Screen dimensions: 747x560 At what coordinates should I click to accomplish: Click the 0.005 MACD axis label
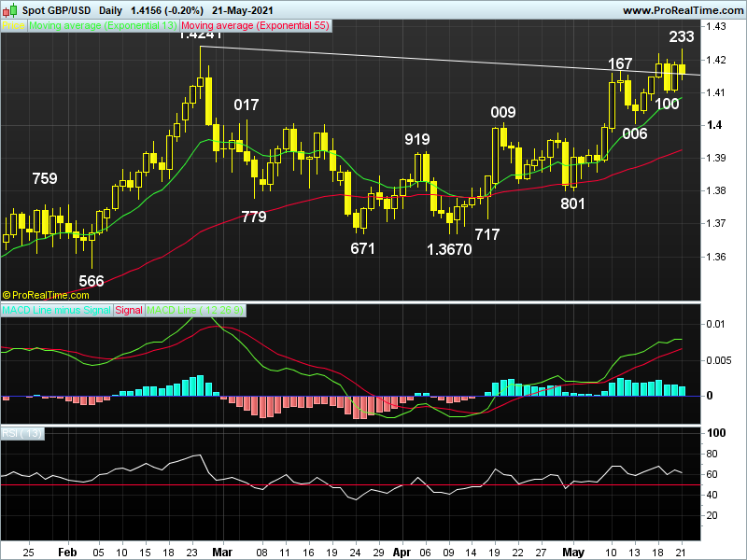click(x=719, y=360)
